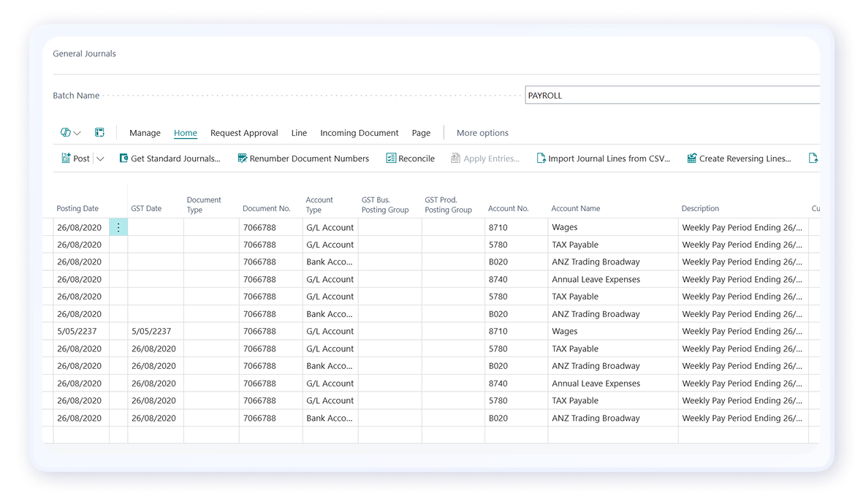This screenshot has width=863, height=504.
Task: Open the Incoming Document menu
Action: click(x=359, y=133)
